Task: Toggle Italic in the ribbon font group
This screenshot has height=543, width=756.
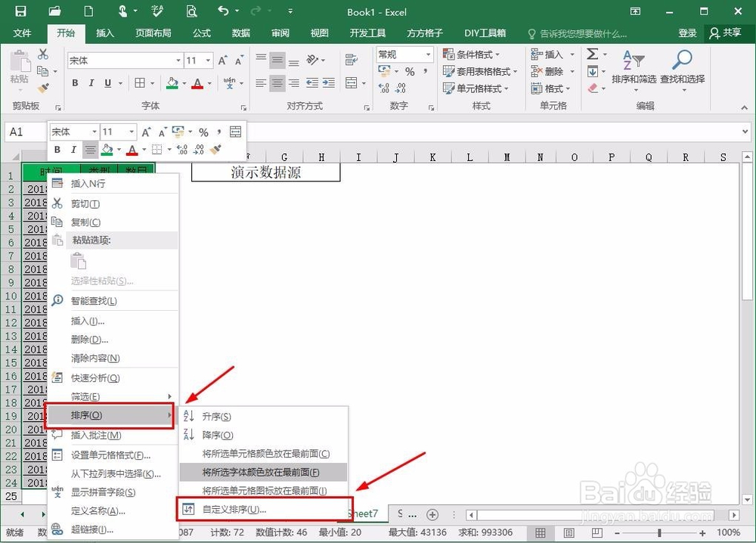Action: pyautogui.click(x=91, y=83)
